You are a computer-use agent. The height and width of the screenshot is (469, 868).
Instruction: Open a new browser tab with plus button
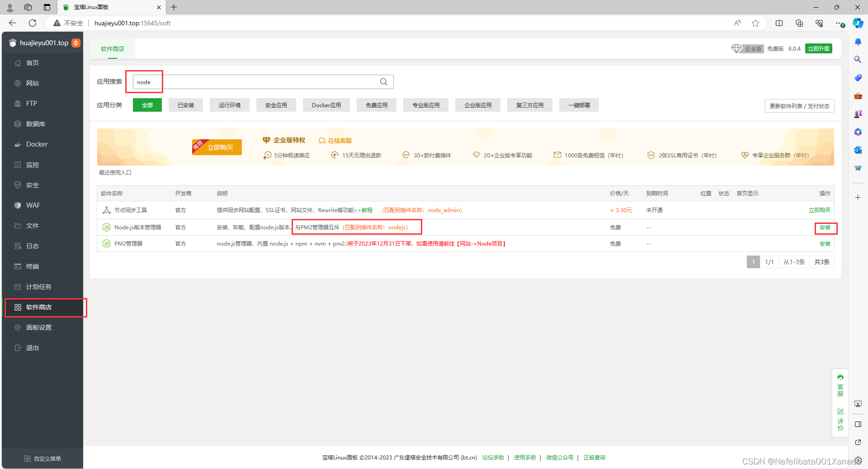[174, 7]
